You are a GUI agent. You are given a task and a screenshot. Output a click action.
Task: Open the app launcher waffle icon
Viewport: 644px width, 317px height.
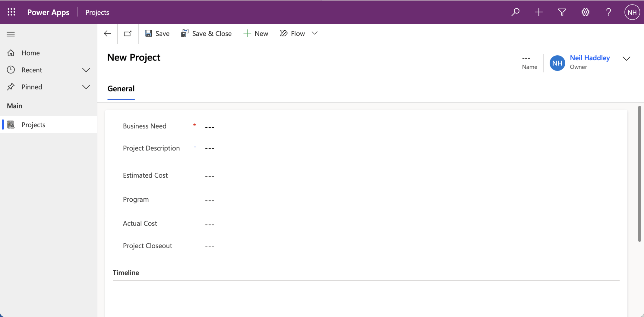[x=11, y=12]
